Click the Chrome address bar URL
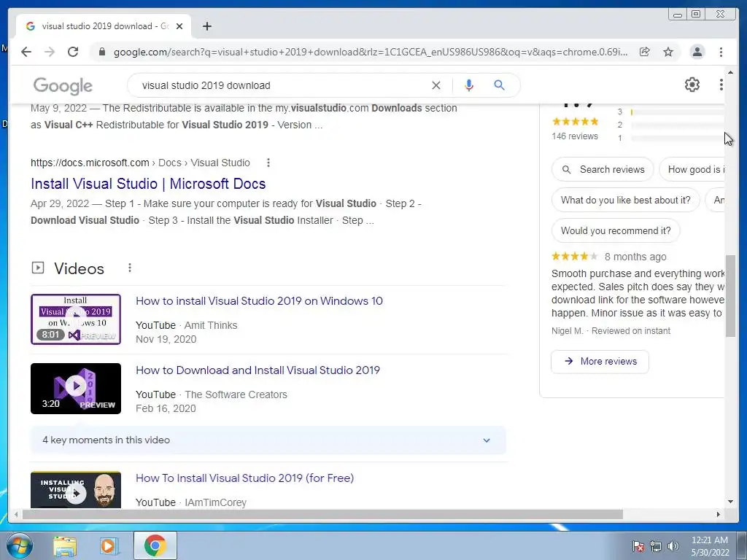This screenshot has width=747, height=560. coord(371,52)
